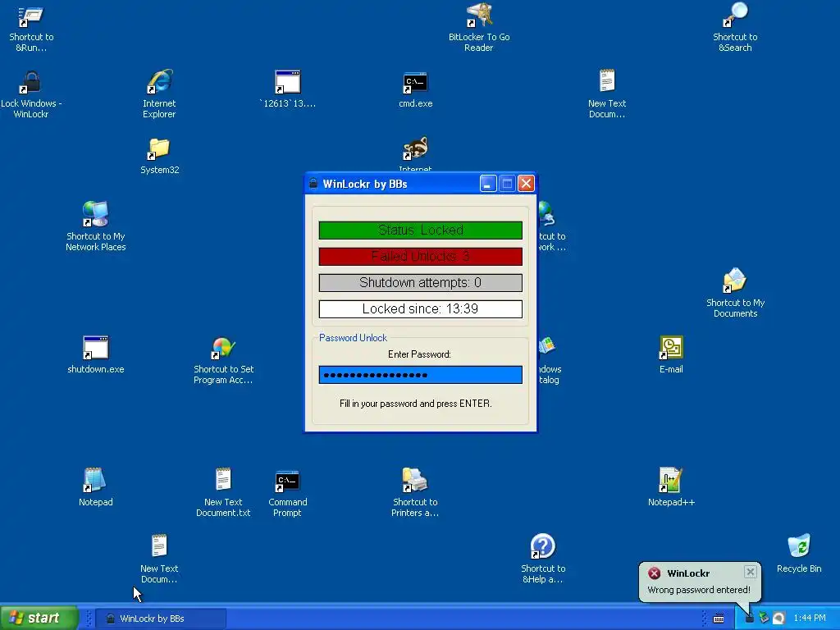Click the Shutdown attempts: 0 bar

tap(421, 283)
